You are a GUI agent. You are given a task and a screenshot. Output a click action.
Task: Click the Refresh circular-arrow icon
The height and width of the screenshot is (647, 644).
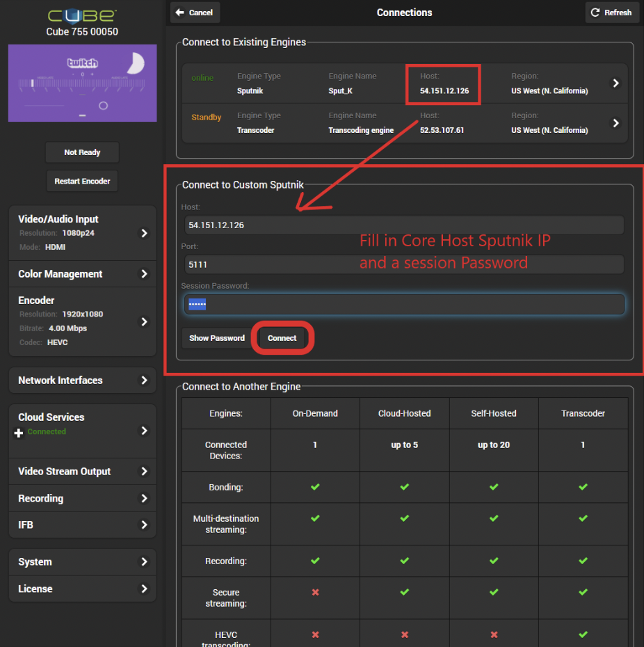click(x=596, y=12)
